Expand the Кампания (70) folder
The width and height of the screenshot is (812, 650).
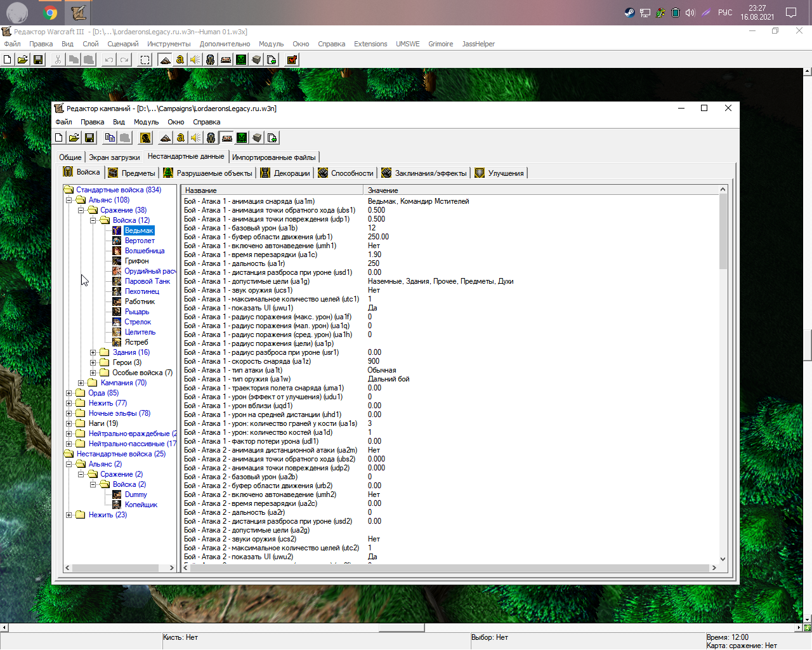[x=81, y=383]
